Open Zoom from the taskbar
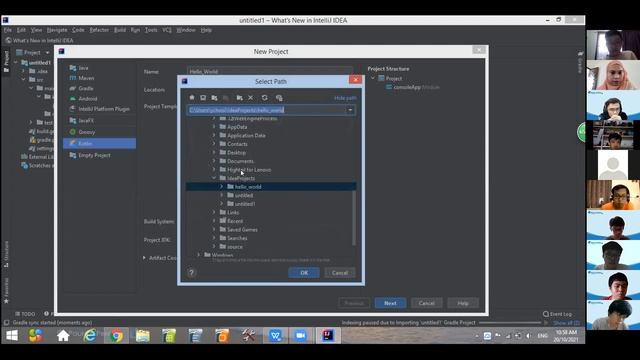 coord(301,336)
